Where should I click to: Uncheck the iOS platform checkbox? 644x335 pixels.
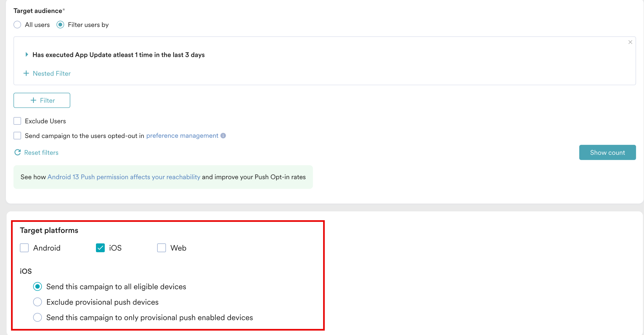[100, 248]
